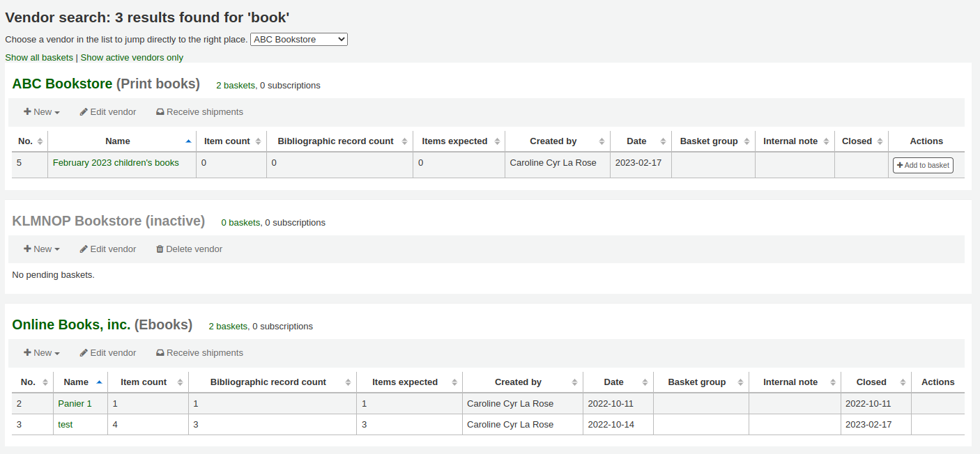980x454 pixels.
Task: Open the Panier 1 basket
Action: pyautogui.click(x=75, y=404)
